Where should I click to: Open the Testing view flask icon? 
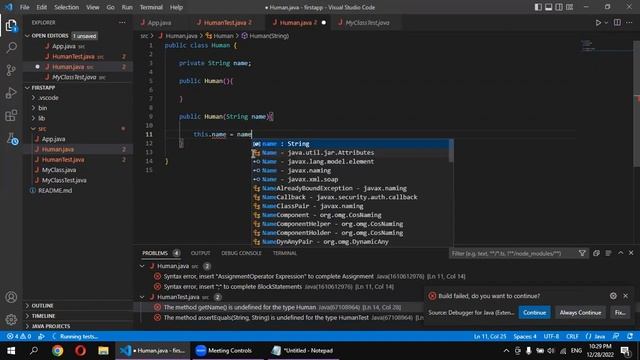pos(12,139)
